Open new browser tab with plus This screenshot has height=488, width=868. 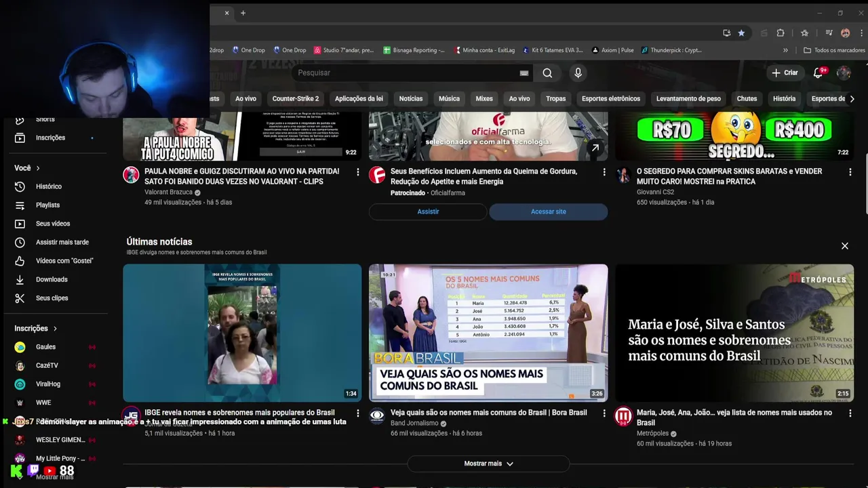click(x=243, y=13)
